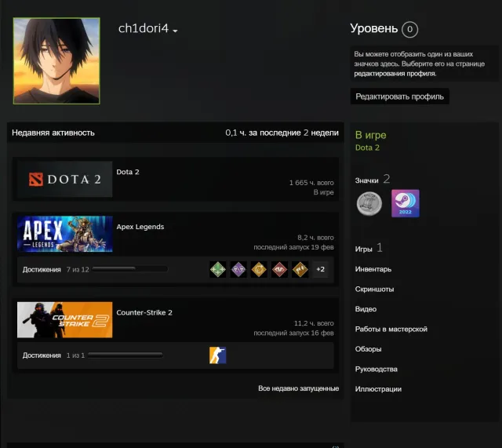Open the Dota 2 game banner
This screenshot has height=448, width=502.
pos(64,179)
